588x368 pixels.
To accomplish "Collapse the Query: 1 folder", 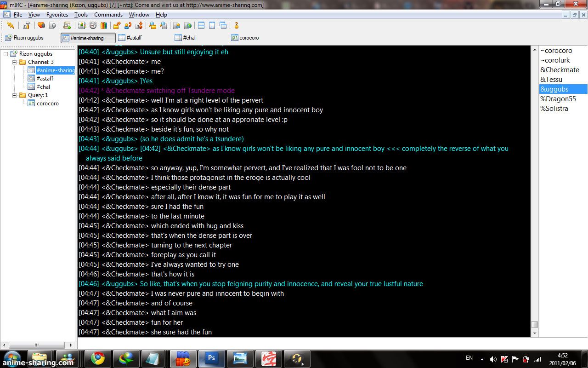I will (15, 95).
